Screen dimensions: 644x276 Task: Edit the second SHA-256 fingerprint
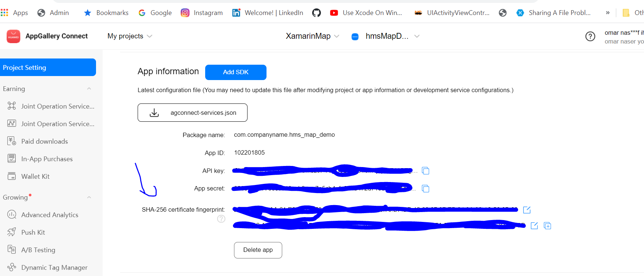point(534,226)
